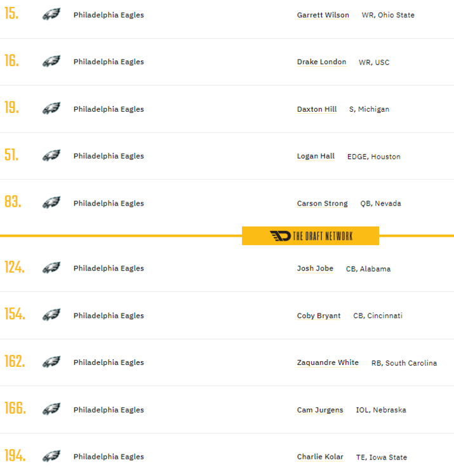454x476 pixels.
Task: Click Coby Bryant's name link
Action: pos(319,315)
